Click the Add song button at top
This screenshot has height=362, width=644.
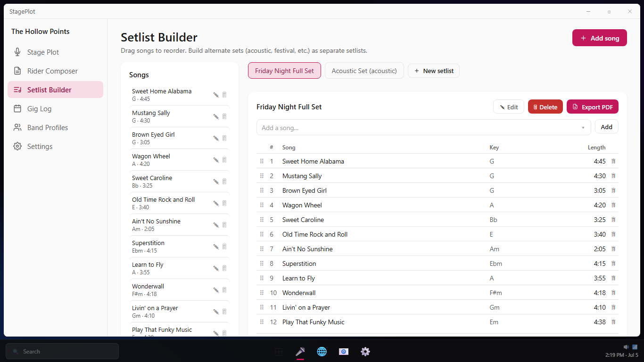[x=600, y=38]
